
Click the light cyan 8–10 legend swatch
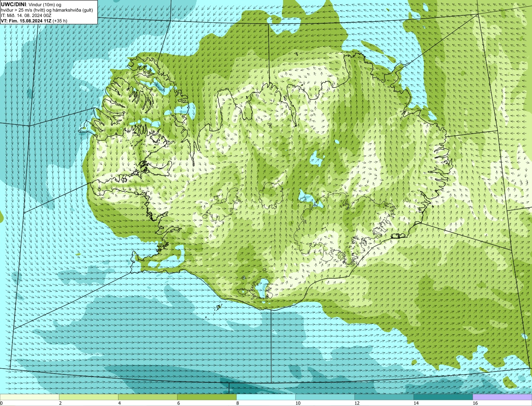click(266, 397)
